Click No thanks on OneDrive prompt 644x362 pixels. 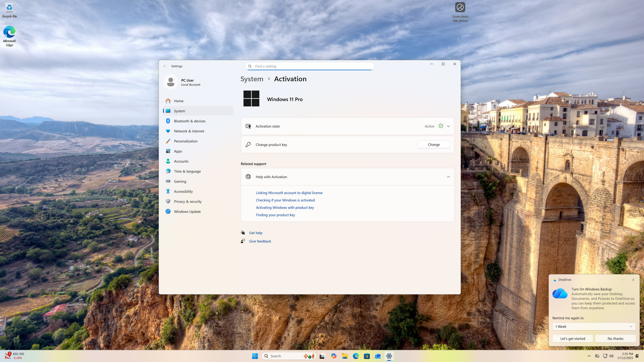coord(615,339)
